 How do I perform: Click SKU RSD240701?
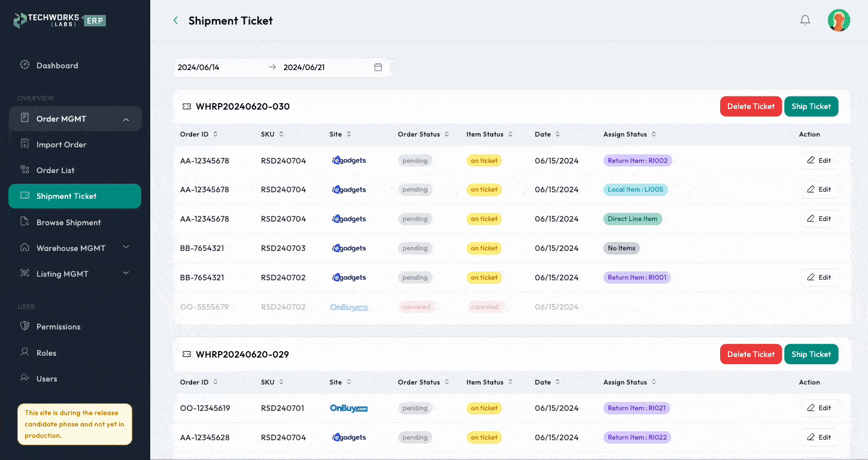point(283,408)
